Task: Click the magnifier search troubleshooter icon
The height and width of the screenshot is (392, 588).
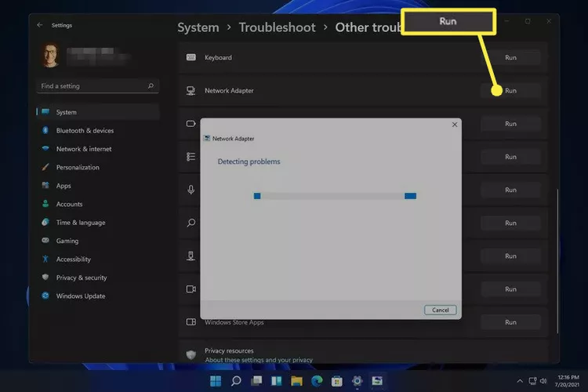Action: 191,223
